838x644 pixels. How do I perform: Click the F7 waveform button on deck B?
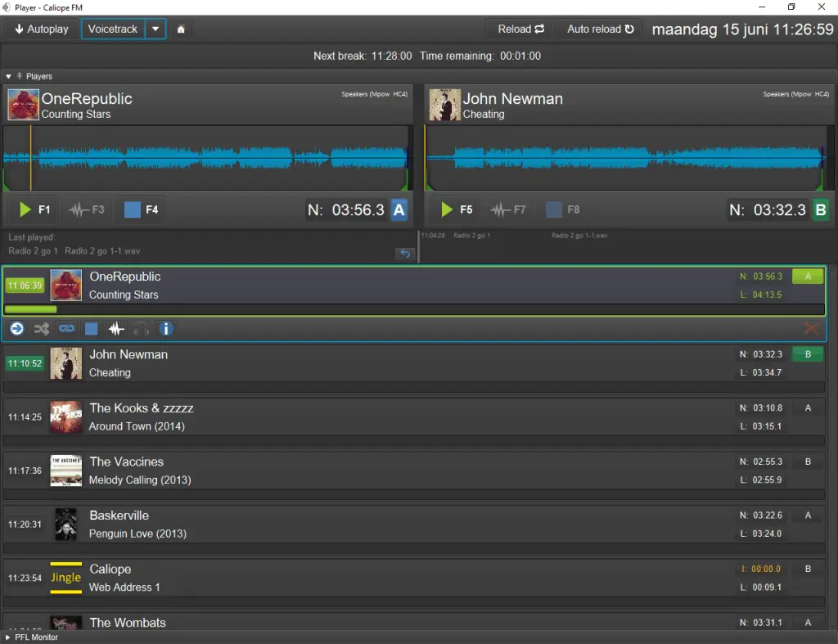coord(508,209)
